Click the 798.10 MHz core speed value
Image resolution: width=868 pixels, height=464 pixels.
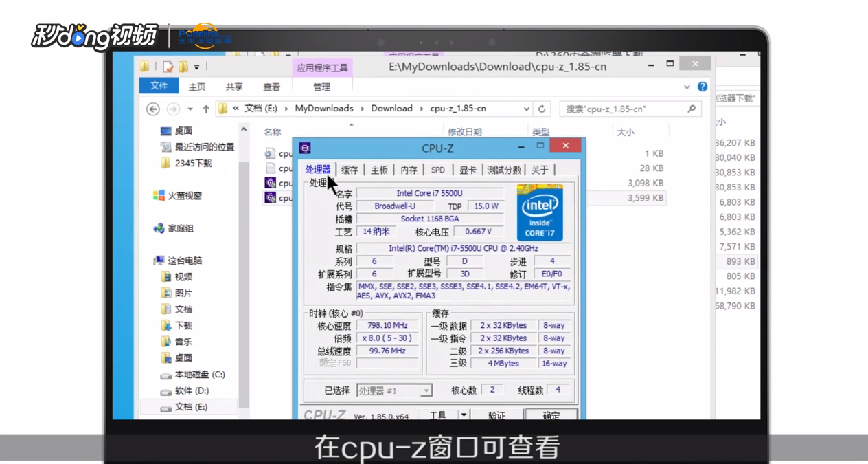pyautogui.click(x=387, y=325)
